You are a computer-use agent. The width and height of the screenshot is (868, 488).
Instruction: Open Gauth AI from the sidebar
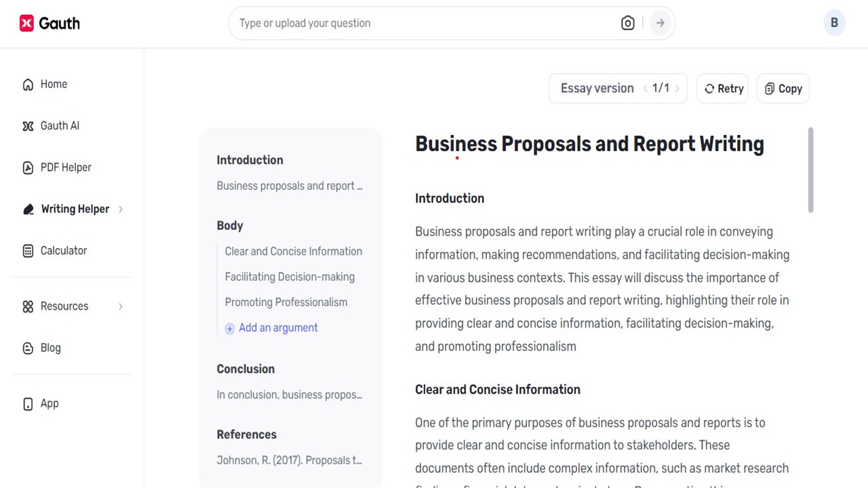[x=28, y=125]
